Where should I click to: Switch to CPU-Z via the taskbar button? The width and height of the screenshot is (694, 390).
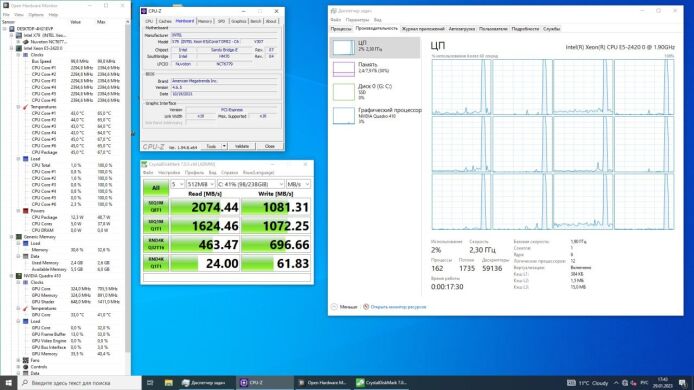click(264, 382)
